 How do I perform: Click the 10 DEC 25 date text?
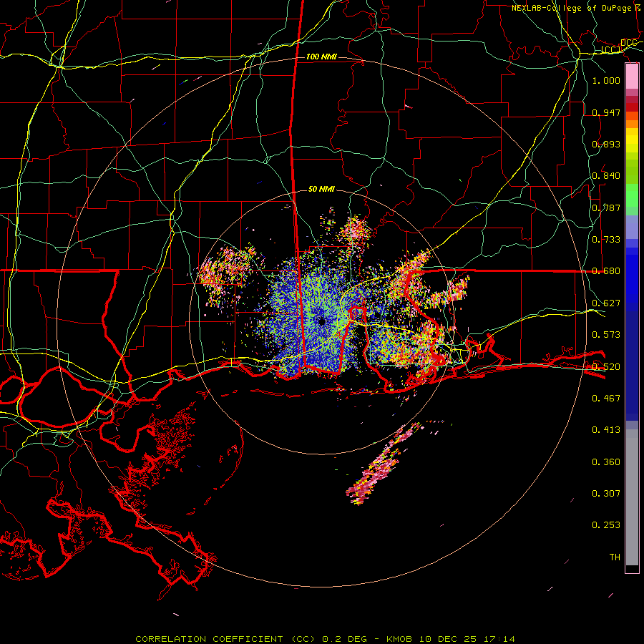click(x=448, y=639)
